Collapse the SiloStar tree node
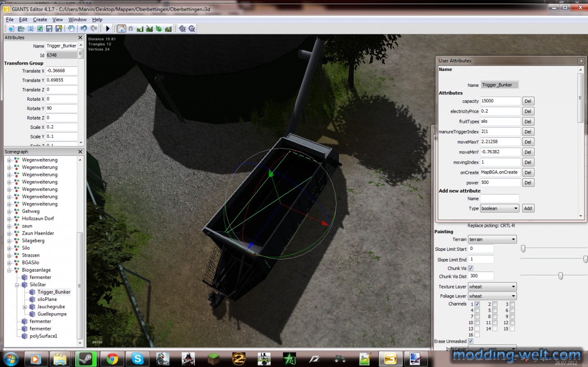The image size is (588, 367). click(17, 285)
